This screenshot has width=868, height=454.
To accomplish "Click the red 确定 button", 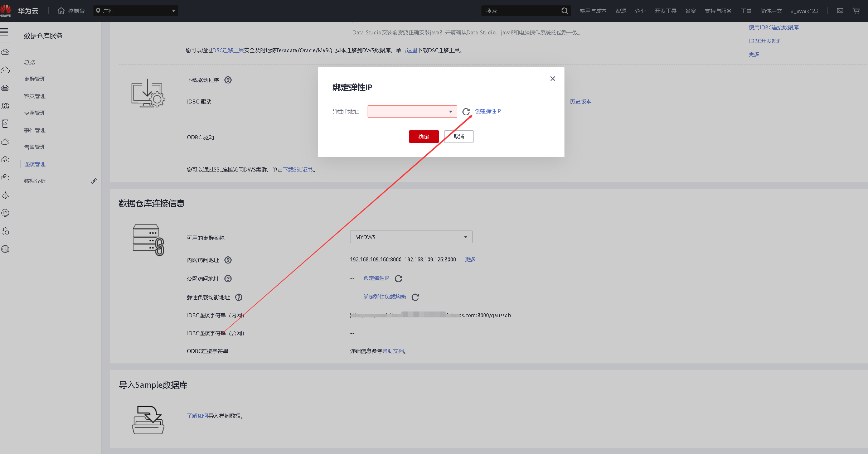I will (423, 137).
